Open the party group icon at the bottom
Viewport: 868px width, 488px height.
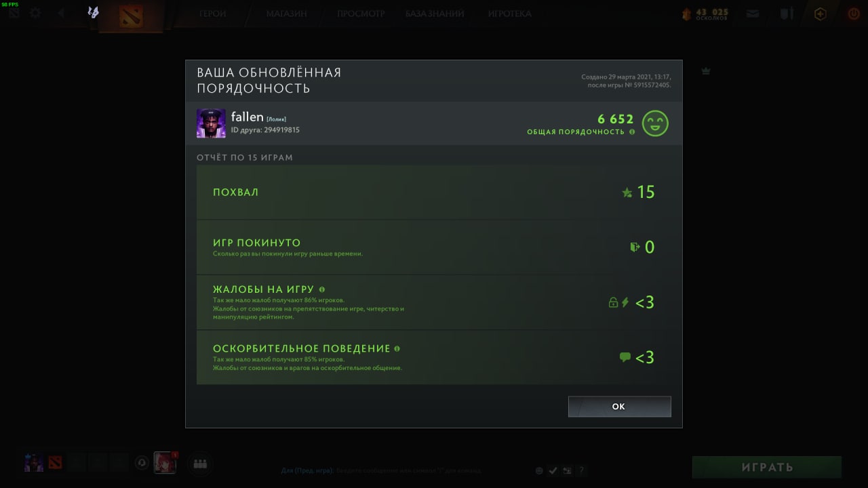click(200, 464)
